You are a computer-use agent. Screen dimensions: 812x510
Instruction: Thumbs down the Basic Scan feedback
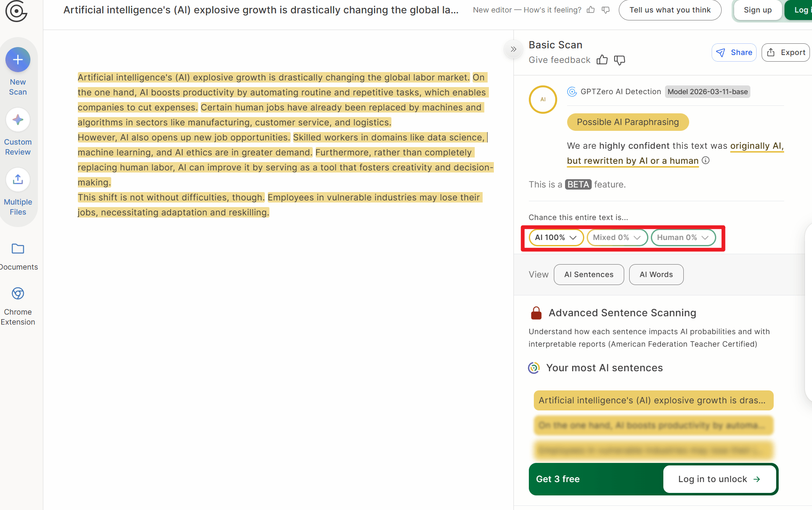(x=620, y=60)
